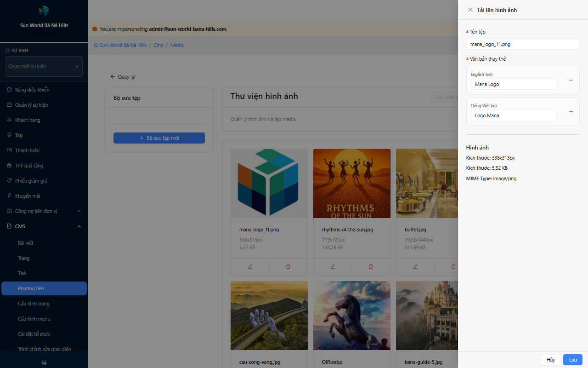Go to Quản lý sự kiện

(x=44, y=105)
